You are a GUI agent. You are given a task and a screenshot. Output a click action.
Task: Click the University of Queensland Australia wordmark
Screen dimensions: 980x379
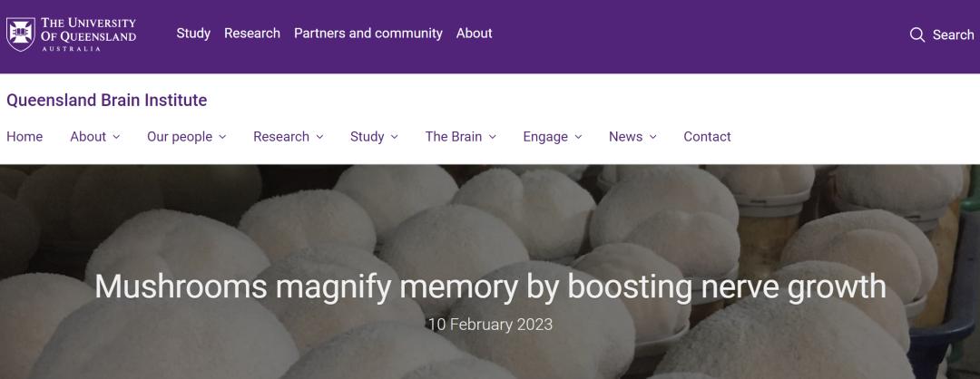tap(88, 34)
